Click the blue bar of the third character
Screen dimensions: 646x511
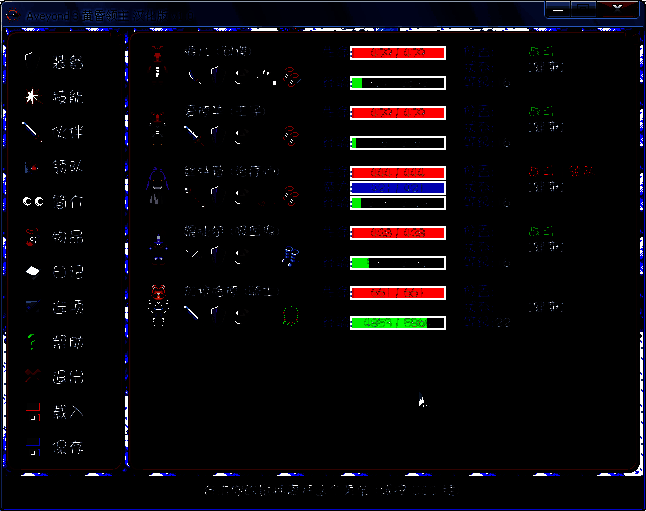[x=397, y=188]
